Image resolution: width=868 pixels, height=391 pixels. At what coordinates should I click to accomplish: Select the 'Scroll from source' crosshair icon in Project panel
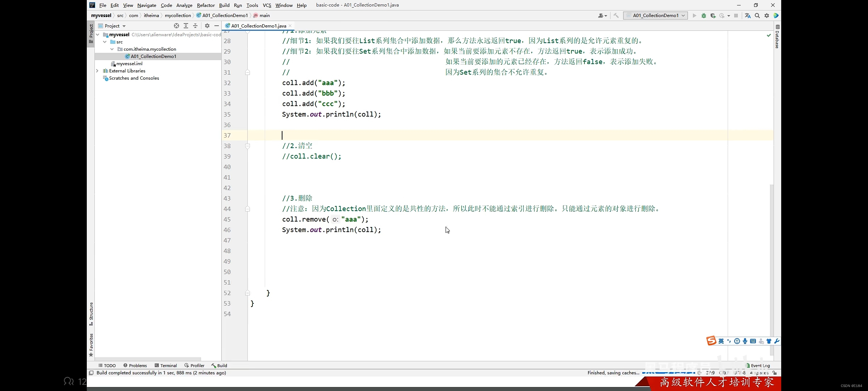[x=176, y=26]
